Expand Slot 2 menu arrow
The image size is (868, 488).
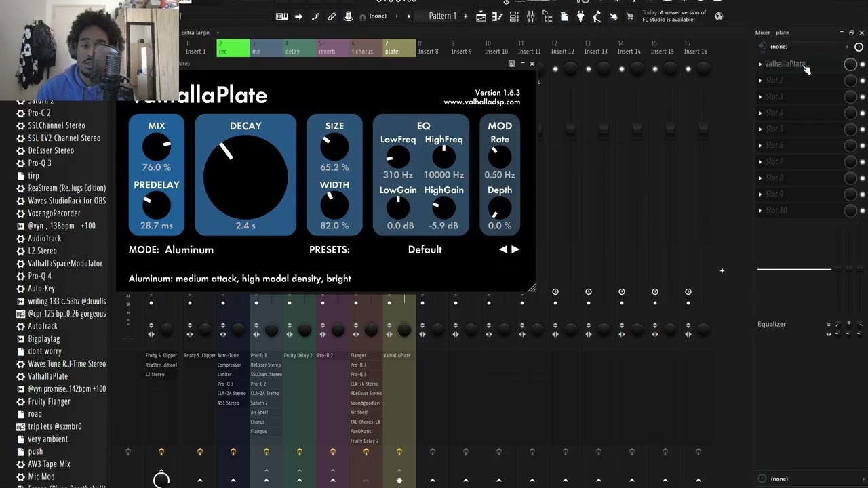(x=760, y=81)
